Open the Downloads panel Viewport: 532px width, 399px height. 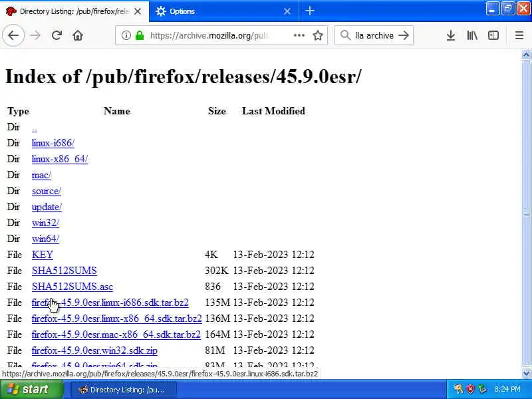click(451, 35)
